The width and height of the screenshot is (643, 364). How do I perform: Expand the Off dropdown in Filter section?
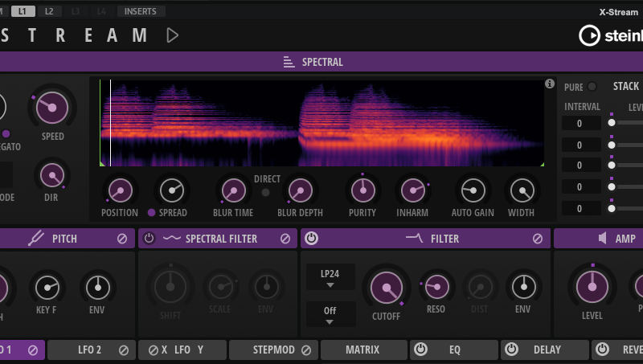pyautogui.click(x=330, y=314)
